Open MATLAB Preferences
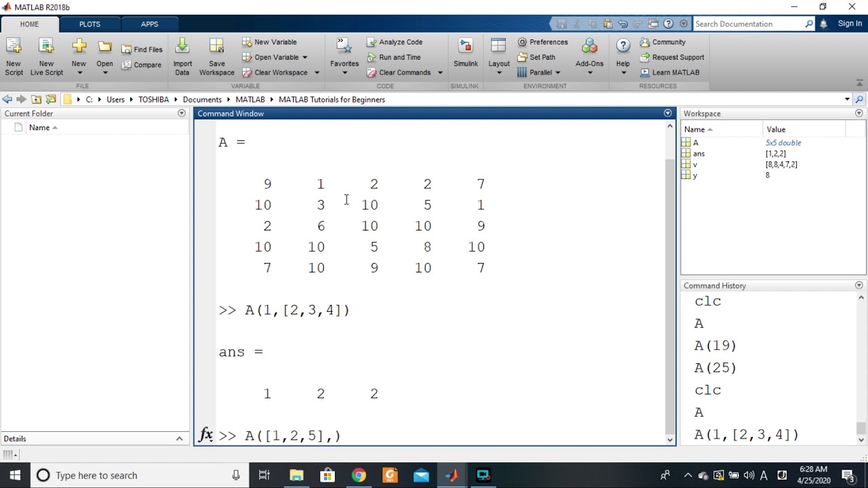The width and height of the screenshot is (868, 488). (542, 42)
